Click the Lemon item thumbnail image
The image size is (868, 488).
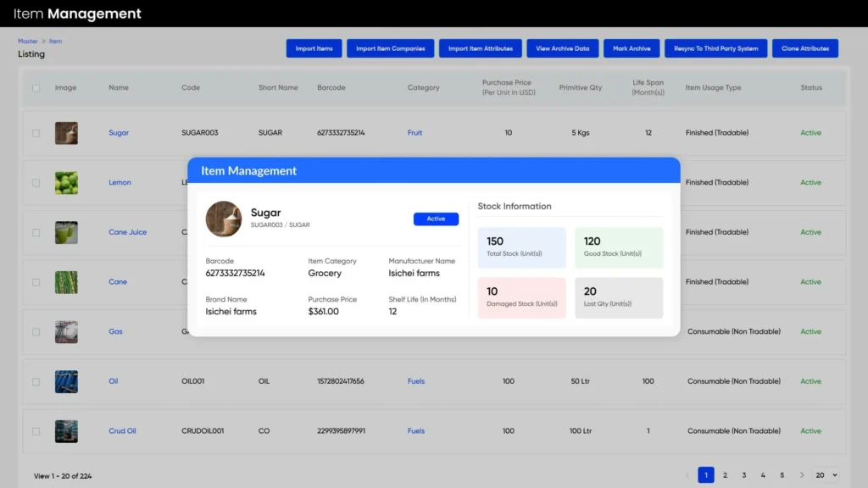pyautogui.click(x=66, y=183)
